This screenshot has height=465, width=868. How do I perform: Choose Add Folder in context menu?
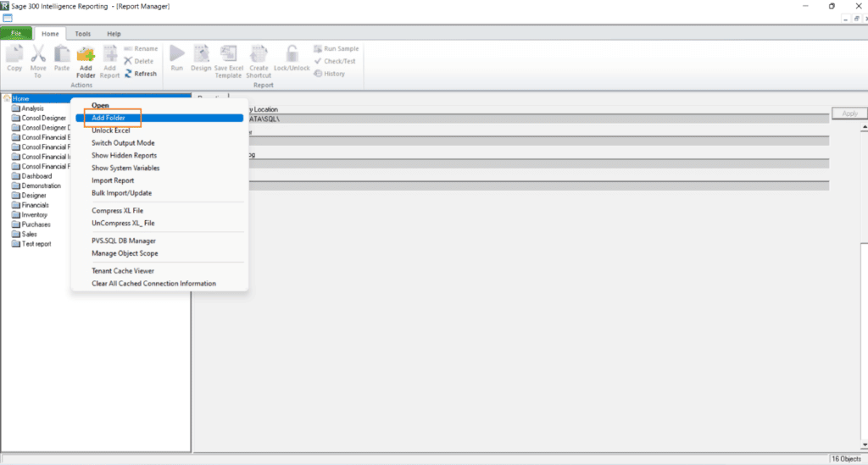point(159,118)
